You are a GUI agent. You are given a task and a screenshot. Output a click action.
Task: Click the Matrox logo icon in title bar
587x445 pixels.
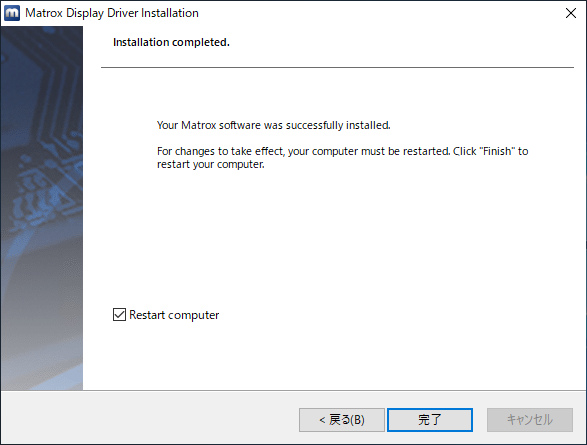tap(12, 13)
